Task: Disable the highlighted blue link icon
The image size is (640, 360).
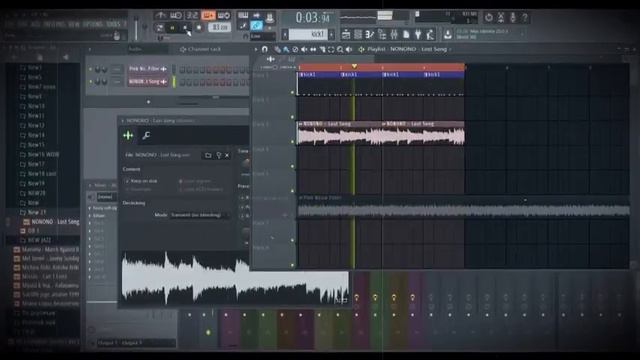Action: (x=256, y=26)
